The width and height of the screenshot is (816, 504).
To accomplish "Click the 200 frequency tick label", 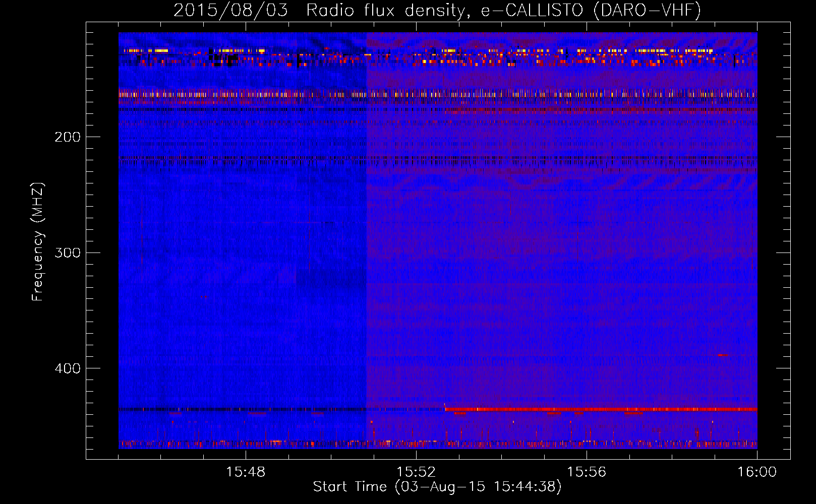I will (68, 137).
